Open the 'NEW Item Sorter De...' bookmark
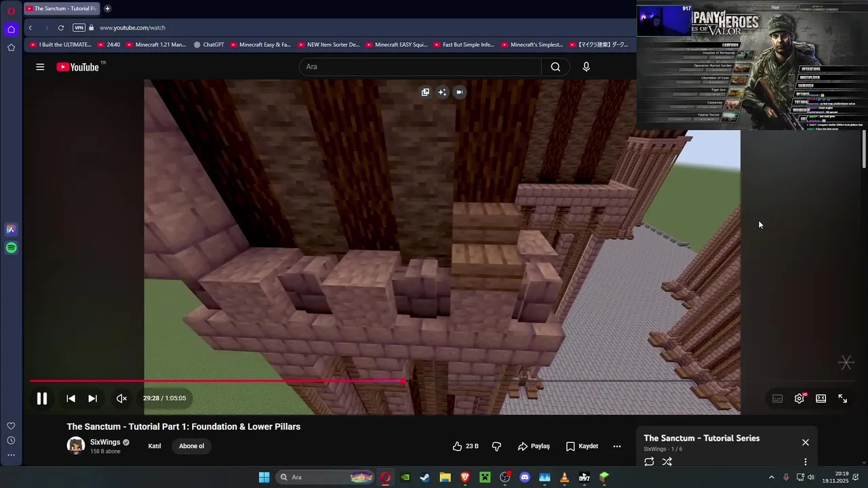This screenshot has height=488, width=868. [x=328, y=45]
